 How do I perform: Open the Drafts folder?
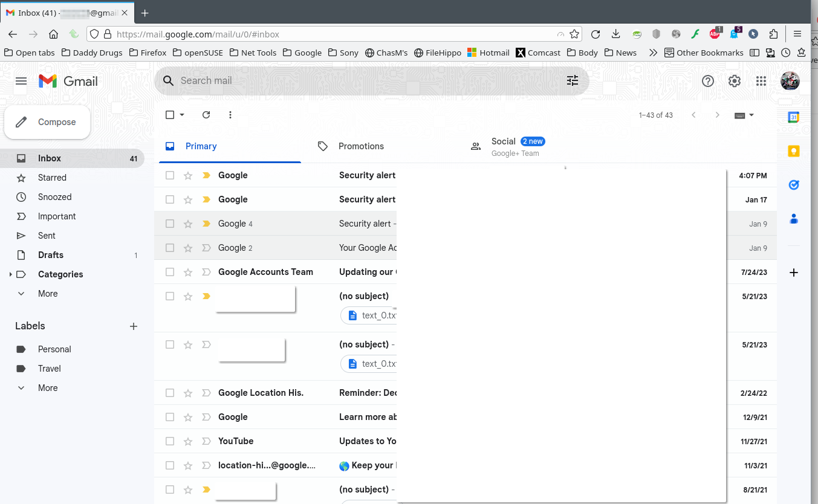[51, 255]
